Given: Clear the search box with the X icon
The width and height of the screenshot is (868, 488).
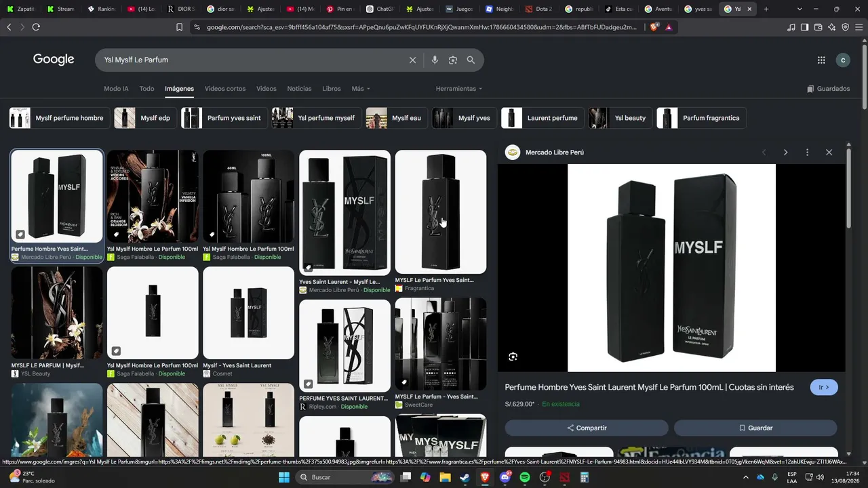Looking at the screenshot, I should tap(412, 60).
